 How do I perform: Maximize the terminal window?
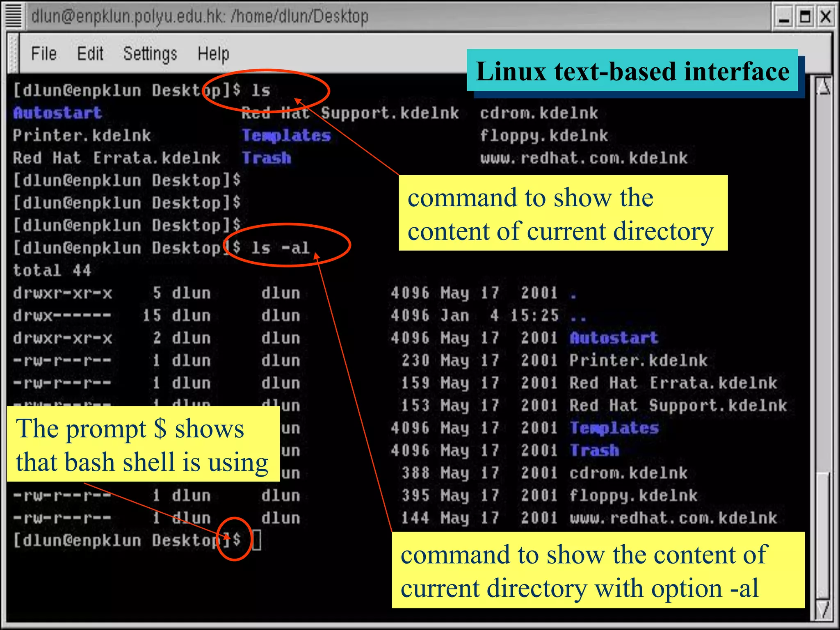tap(805, 18)
